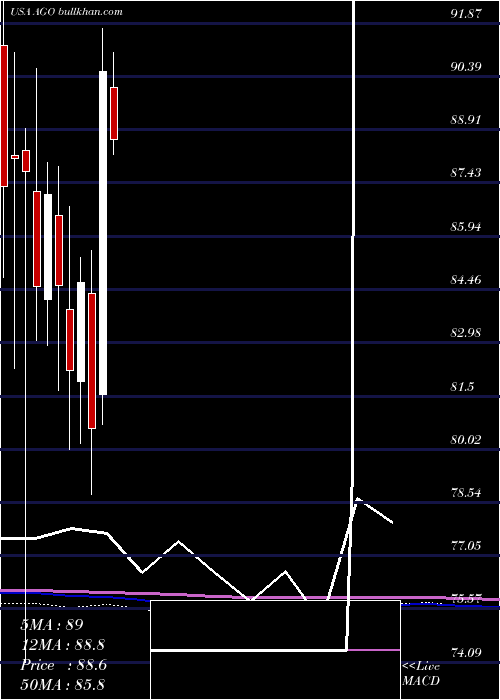500x700 pixels.
Task: Click the 80.02 price axis label
Action: pos(466,439)
